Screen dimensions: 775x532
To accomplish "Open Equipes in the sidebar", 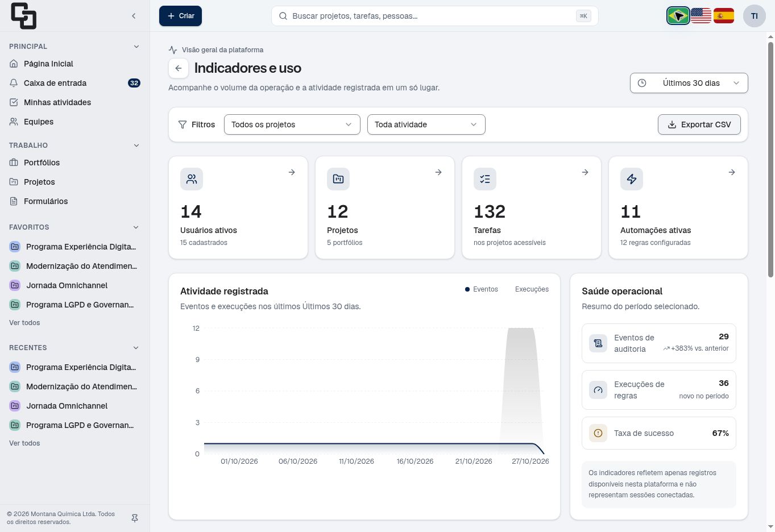I will pyautogui.click(x=74, y=122).
